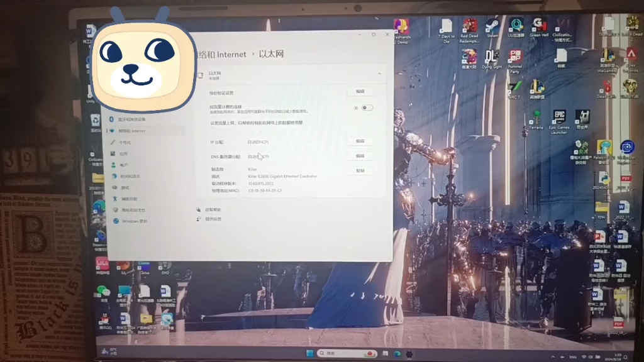Show hidden system tray icons
This screenshot has width=644, height=362.
553,357
